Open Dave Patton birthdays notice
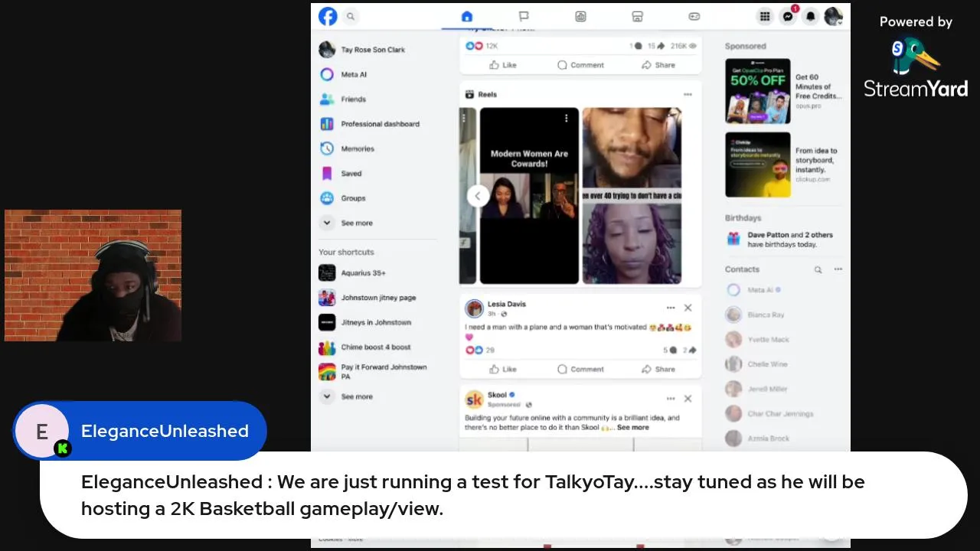 (x=783, y=240)
